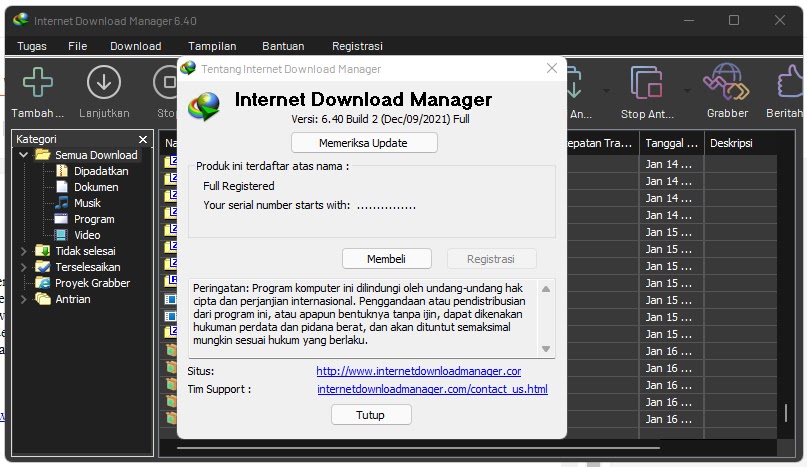807x467 pixels.
Task: Click the Semua Download folder icon
Action: coord(42,155)
